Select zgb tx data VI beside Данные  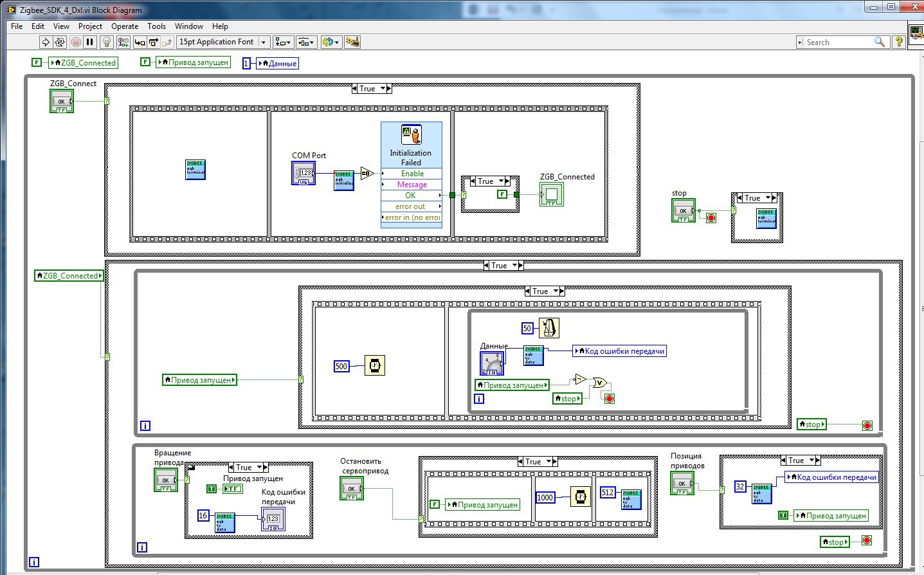534,356
